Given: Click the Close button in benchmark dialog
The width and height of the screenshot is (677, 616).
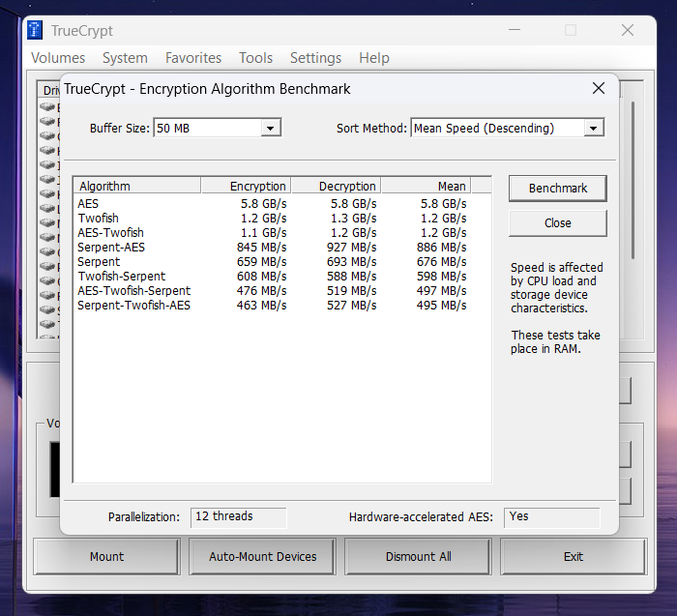Looking at the screenshot, I should (x=557, y=223).
